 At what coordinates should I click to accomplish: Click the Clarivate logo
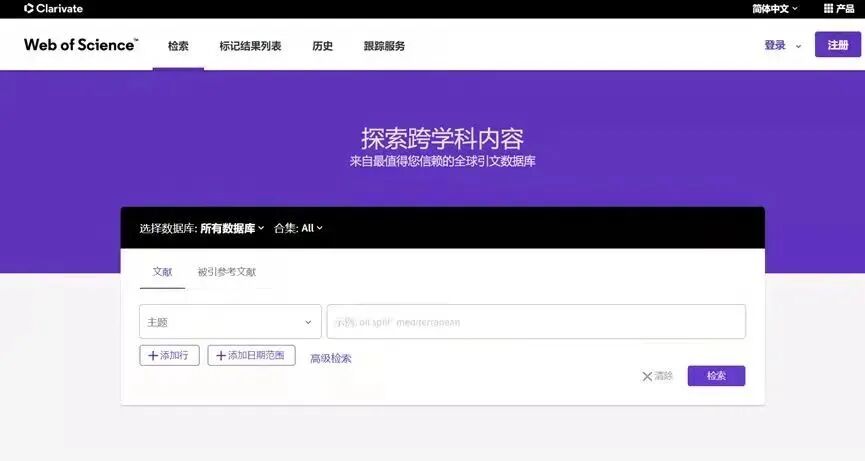tap(54, 8)
